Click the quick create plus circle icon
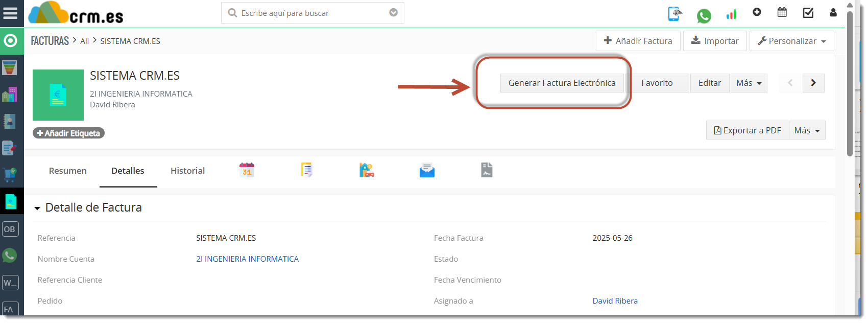This screenshot has height=323, width=868. click(x=757, y=12)
